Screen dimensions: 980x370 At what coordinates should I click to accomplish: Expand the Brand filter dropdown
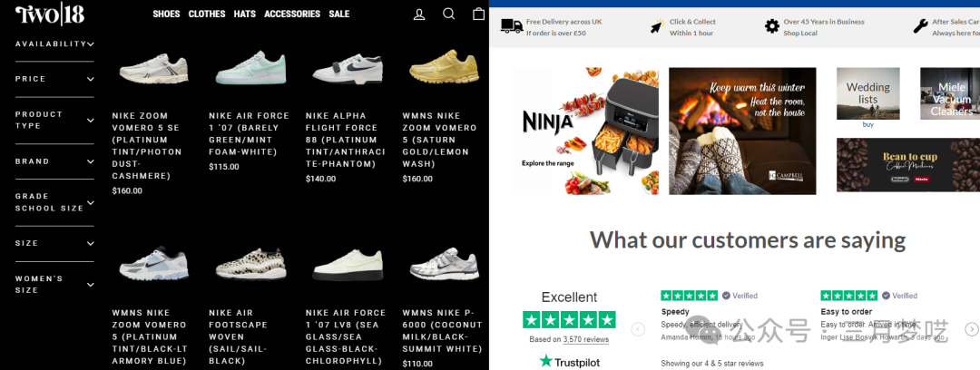point(54,161)
